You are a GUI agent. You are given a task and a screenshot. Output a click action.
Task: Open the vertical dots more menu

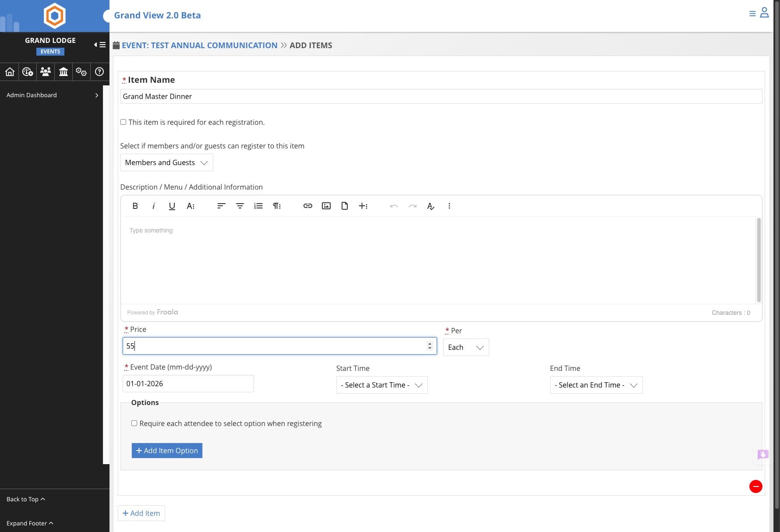point(449,206)
